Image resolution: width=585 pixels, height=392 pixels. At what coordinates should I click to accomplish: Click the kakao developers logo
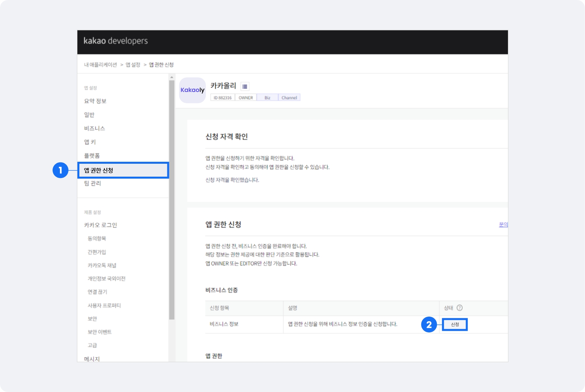(x=115, y=41)
